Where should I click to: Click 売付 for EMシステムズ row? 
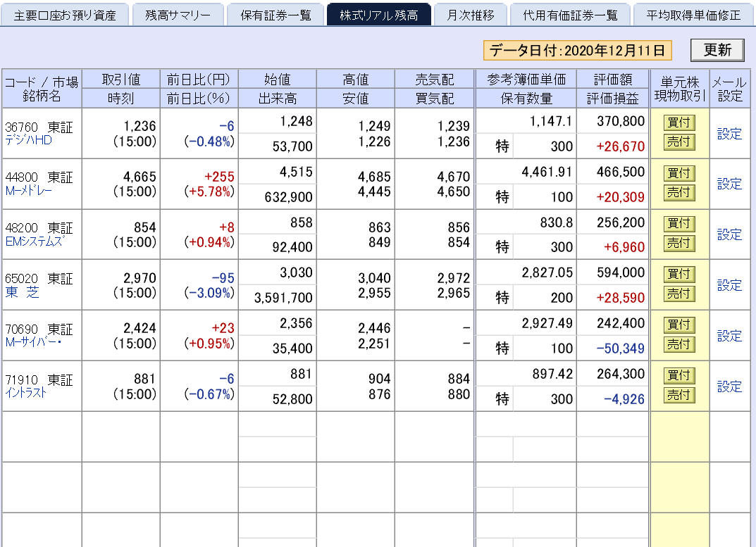point(679,244)
